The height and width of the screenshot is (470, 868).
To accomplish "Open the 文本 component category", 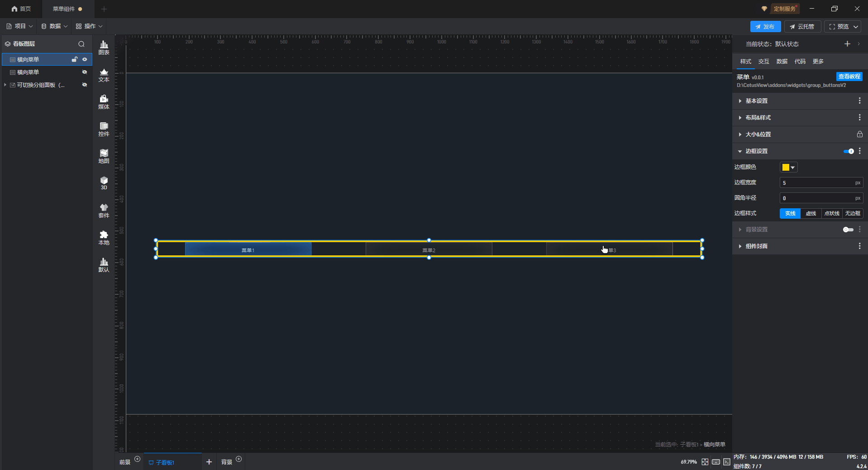I will (104, 75).
